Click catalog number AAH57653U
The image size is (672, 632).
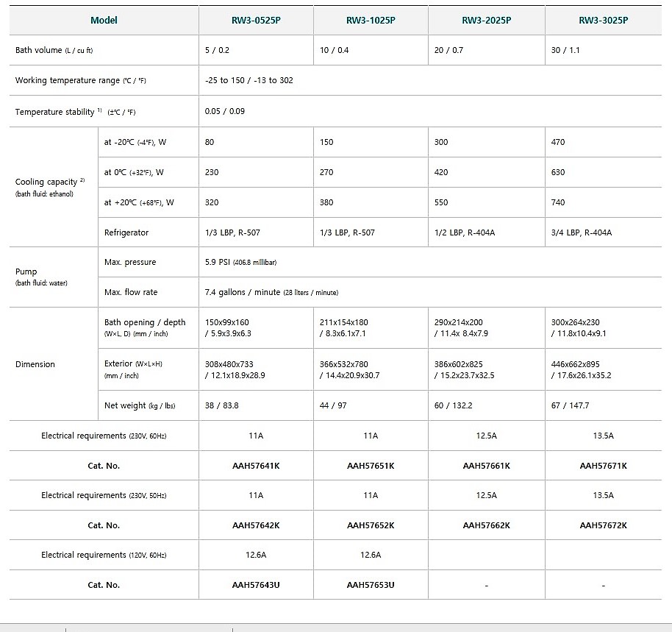click(371, 585)
